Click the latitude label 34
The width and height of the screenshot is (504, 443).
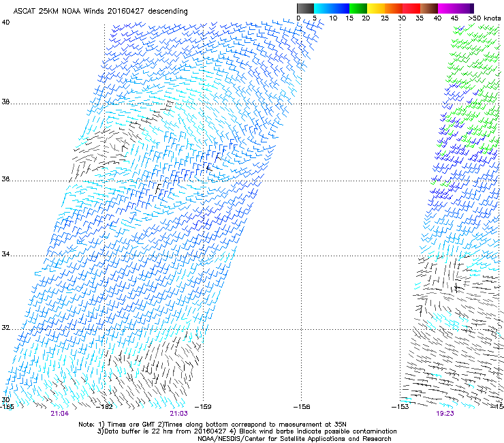(5, 254)
